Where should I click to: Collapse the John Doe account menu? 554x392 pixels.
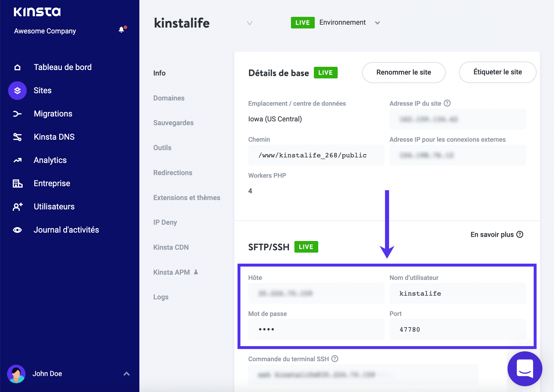pyautogui.click(x=127, y=374)
